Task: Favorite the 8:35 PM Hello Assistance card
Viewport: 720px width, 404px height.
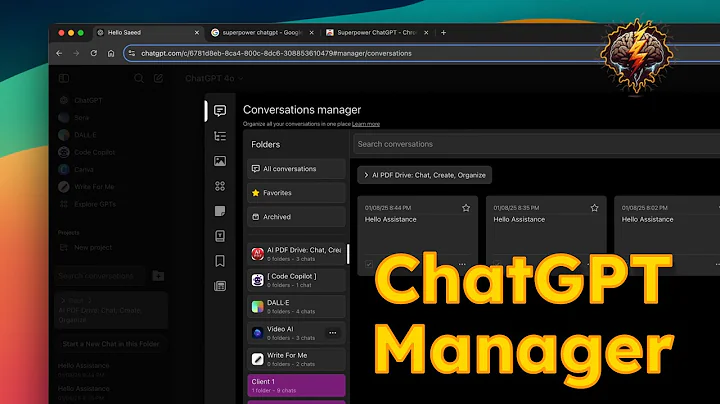Action: 594,208
